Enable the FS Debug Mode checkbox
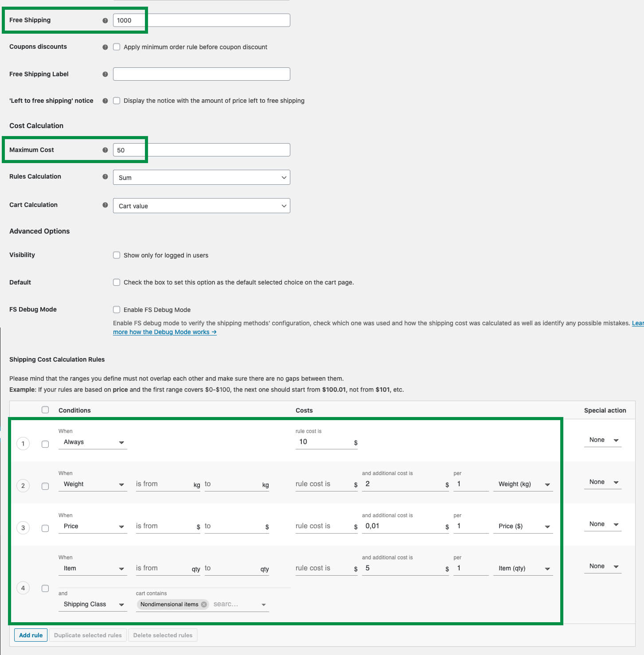Viewport: 644px width, 655px height. click(117, 309)
